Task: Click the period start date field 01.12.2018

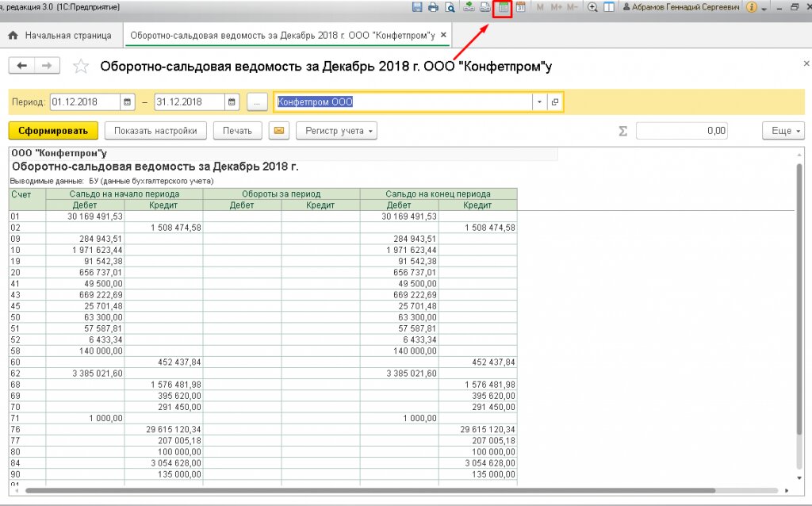Action: (86, 102)
